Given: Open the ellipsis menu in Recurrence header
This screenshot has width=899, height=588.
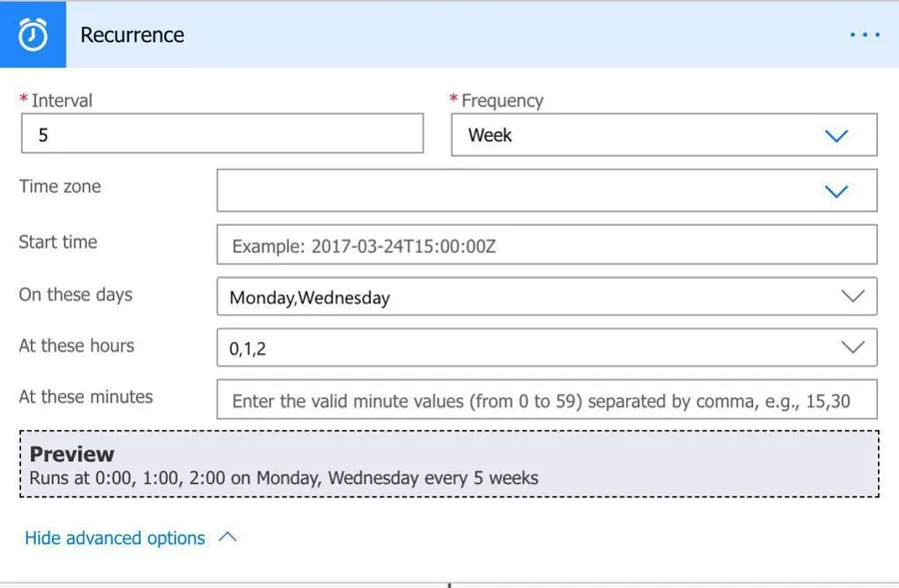Looking at the screenshot, I should coord(864,35).
